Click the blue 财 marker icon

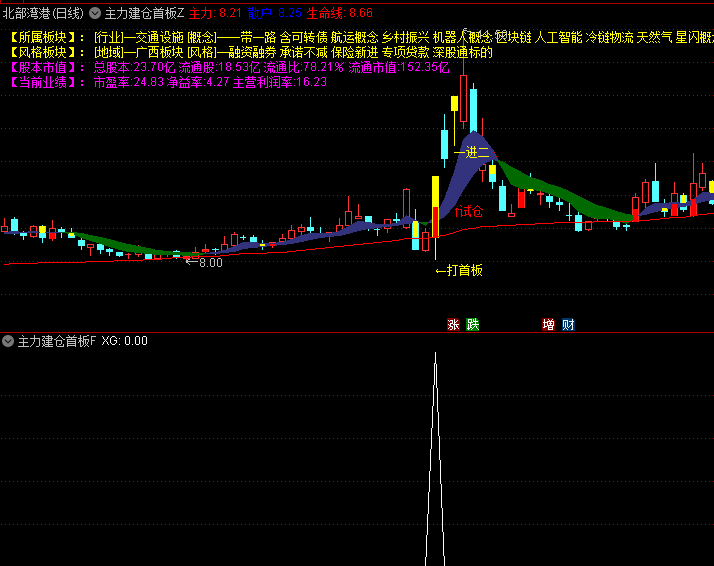568,325
